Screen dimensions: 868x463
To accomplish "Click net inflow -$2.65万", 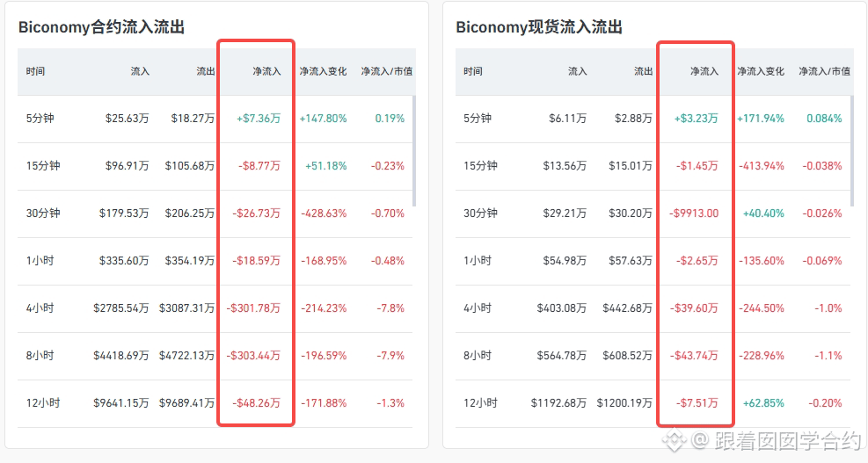I will 697,261.
